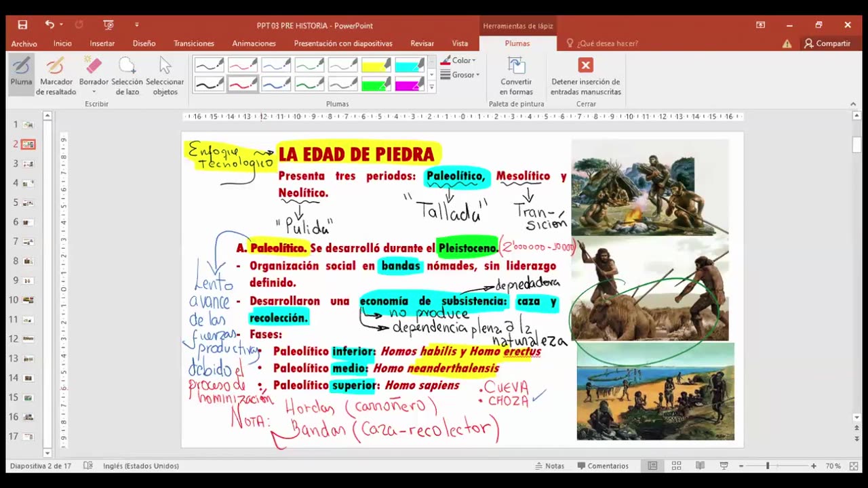Image resolution: width=868 pixels, height=488 pixels.
Task: Click the slide panel scroll-down arrow
Action: [47, 453]
